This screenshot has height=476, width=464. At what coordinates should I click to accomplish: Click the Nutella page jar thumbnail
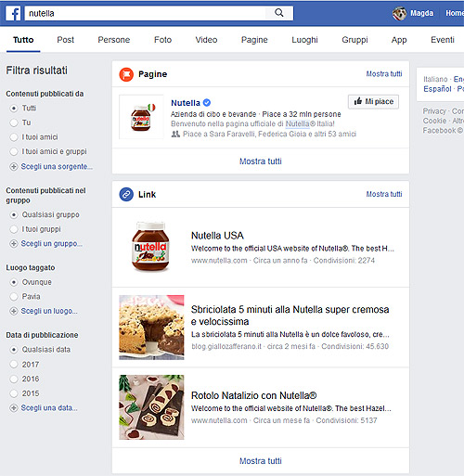pos(141,117)
